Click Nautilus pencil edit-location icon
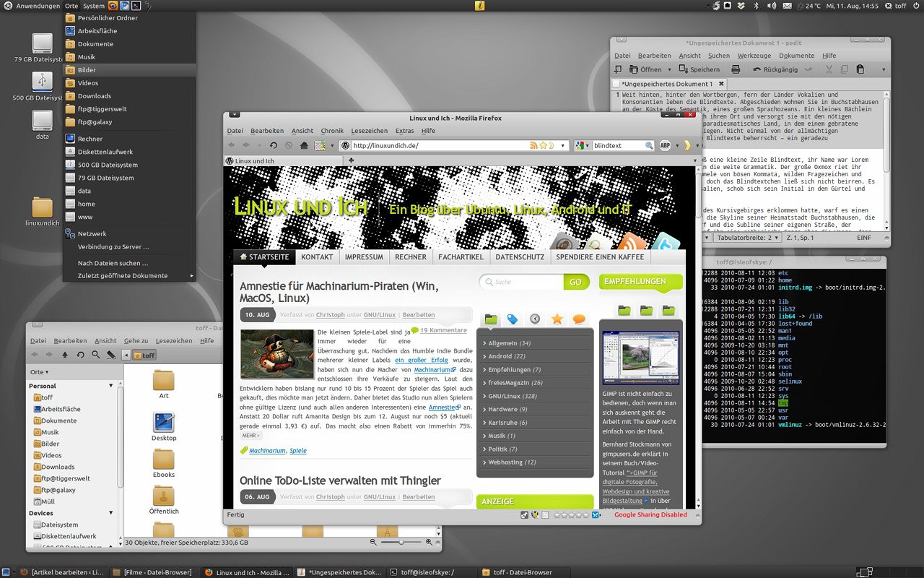Viewport: 924px width, 578px height. click(111, 355)
